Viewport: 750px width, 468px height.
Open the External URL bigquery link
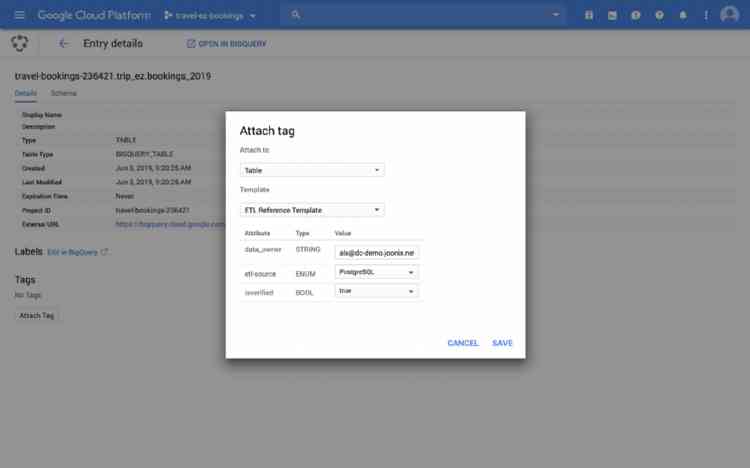[x=170, y=224]
